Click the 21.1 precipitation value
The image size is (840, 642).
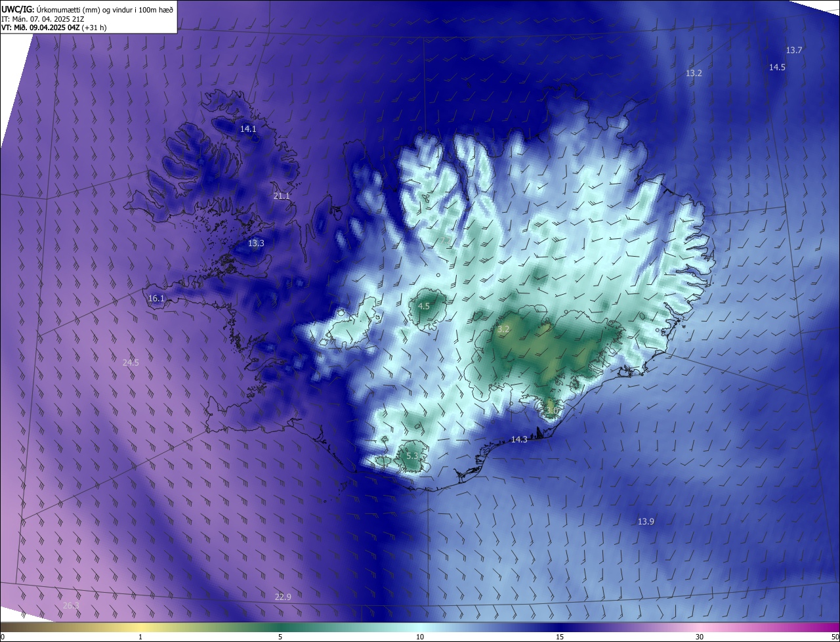[282, 196]
